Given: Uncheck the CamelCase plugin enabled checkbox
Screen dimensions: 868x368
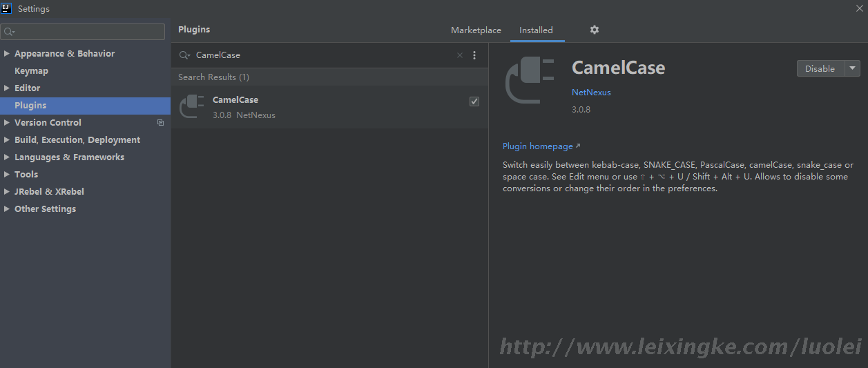Looking at the screenshot, I should coord(474,101).
